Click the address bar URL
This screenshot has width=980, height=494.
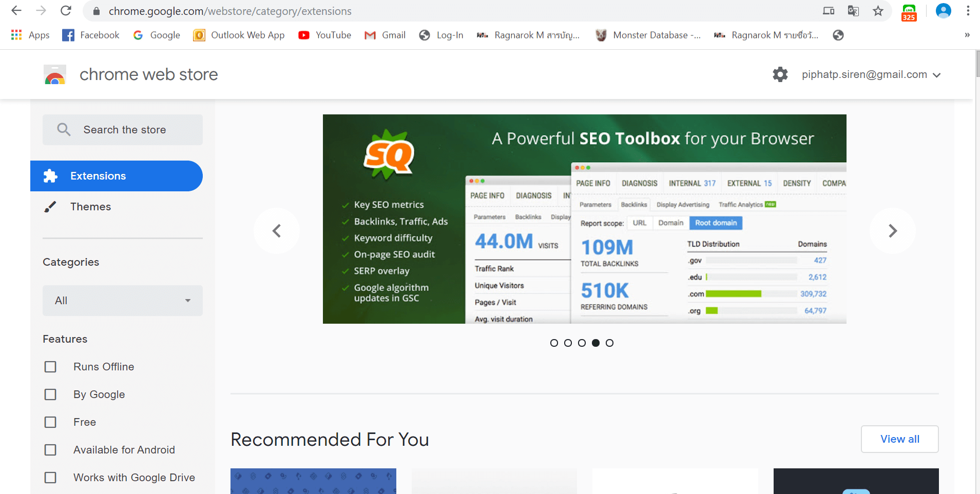tap(230, 11)
